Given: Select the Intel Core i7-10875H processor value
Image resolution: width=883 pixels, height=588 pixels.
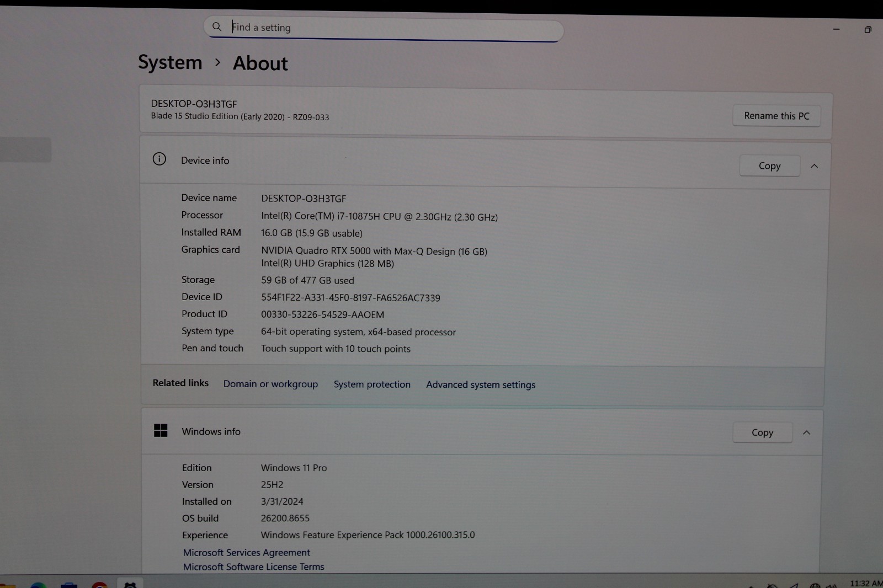Looking at the screenshot, I should [379, 217].
